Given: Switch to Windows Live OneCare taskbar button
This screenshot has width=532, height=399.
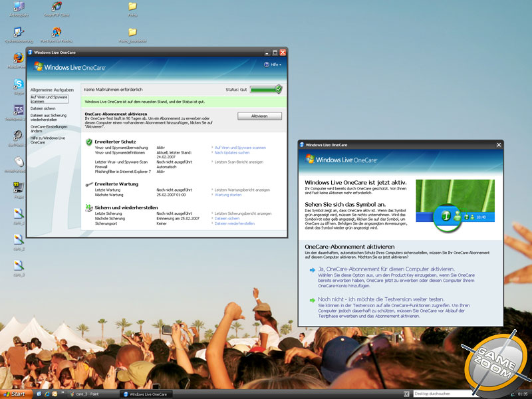Looking at the screenshot, I should click(x=146, y=394).
